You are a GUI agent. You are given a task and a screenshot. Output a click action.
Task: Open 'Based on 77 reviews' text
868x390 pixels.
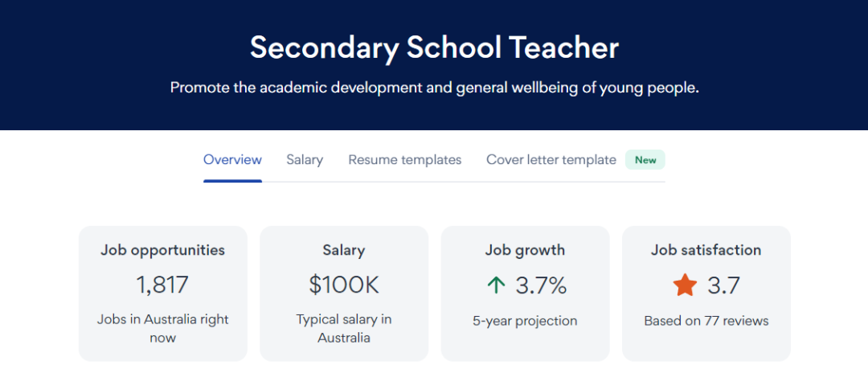point(706,321)
